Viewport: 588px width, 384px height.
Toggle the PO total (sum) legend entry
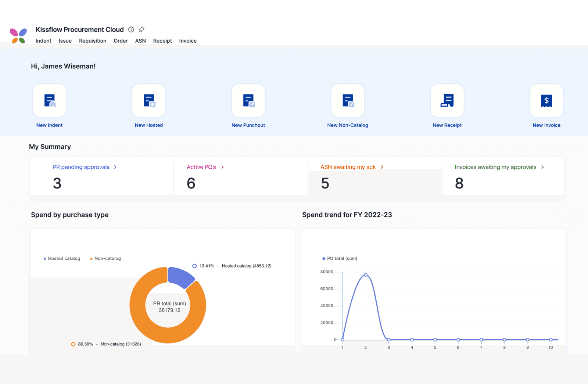(x=339, y=258)
